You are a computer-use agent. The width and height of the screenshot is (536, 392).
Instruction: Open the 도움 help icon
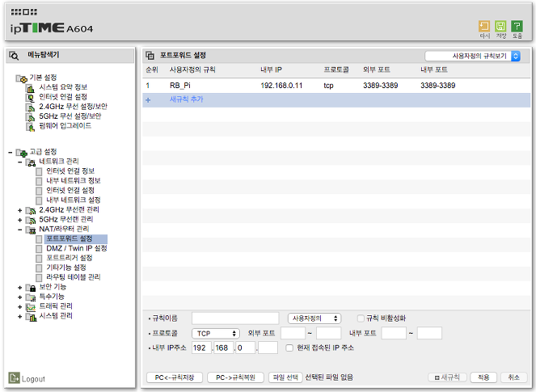(517, 27)
